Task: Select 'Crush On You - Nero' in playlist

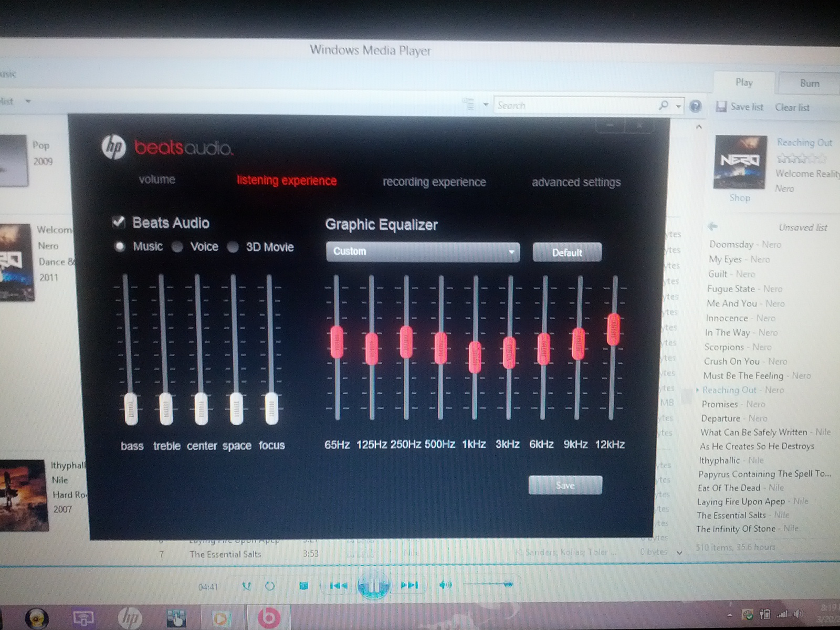Action: pyautogui.click(x=745, y=361)
